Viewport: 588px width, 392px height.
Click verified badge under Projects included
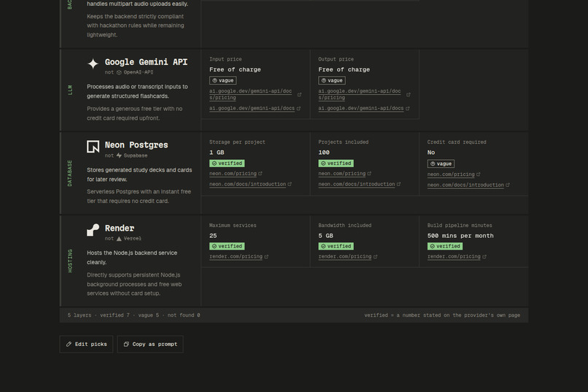coord(336,164)
